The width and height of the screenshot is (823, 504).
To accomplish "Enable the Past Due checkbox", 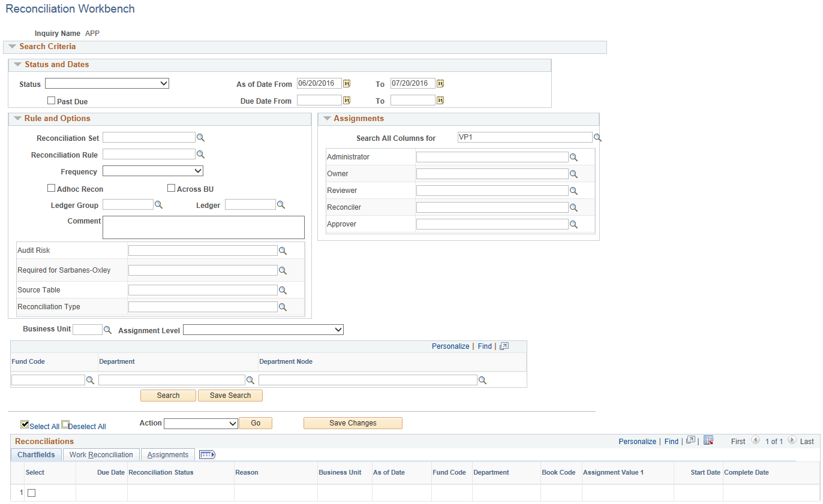I will point(51,101).
